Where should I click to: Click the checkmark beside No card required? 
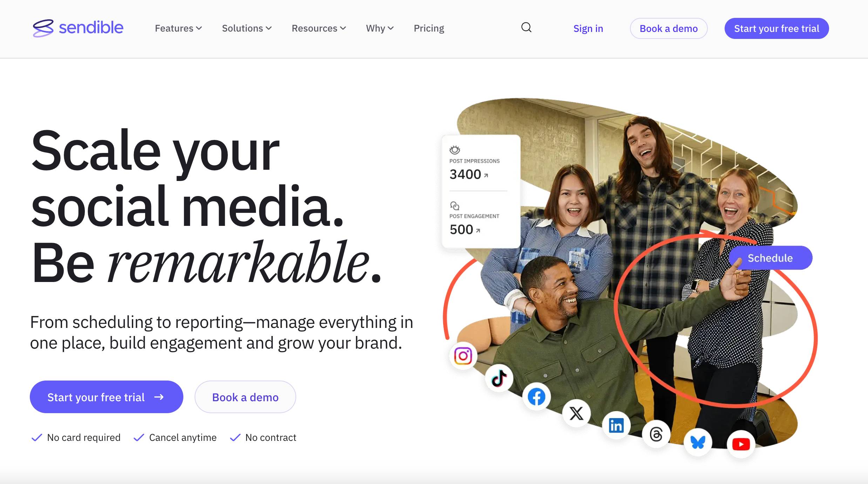(x=37, y=437)
